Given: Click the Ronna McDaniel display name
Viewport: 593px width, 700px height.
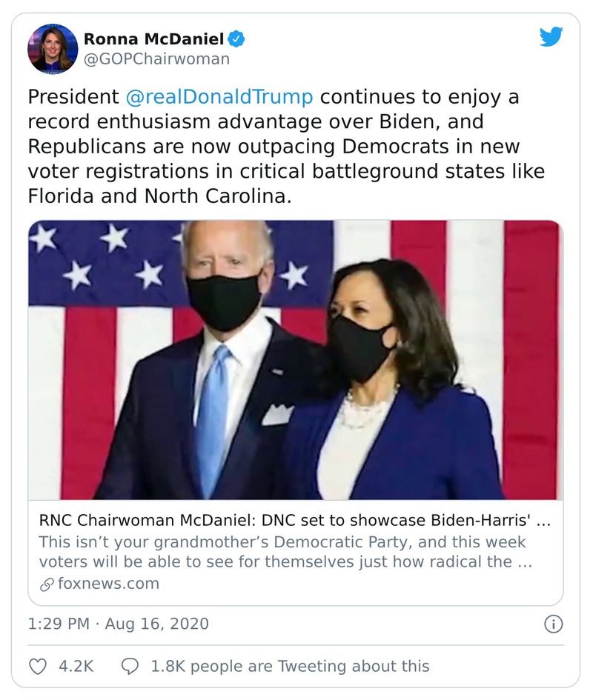Looking at the screenshot, I should click(153, 39).
